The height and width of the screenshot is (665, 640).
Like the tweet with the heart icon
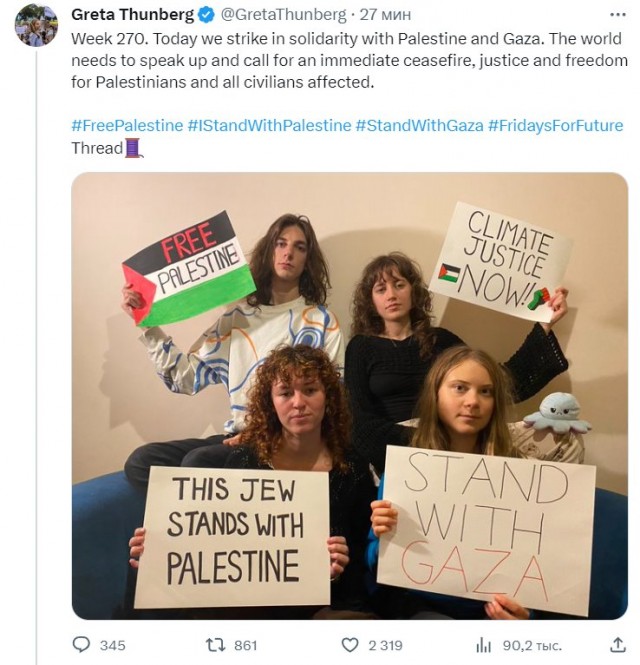coord(350,645)
